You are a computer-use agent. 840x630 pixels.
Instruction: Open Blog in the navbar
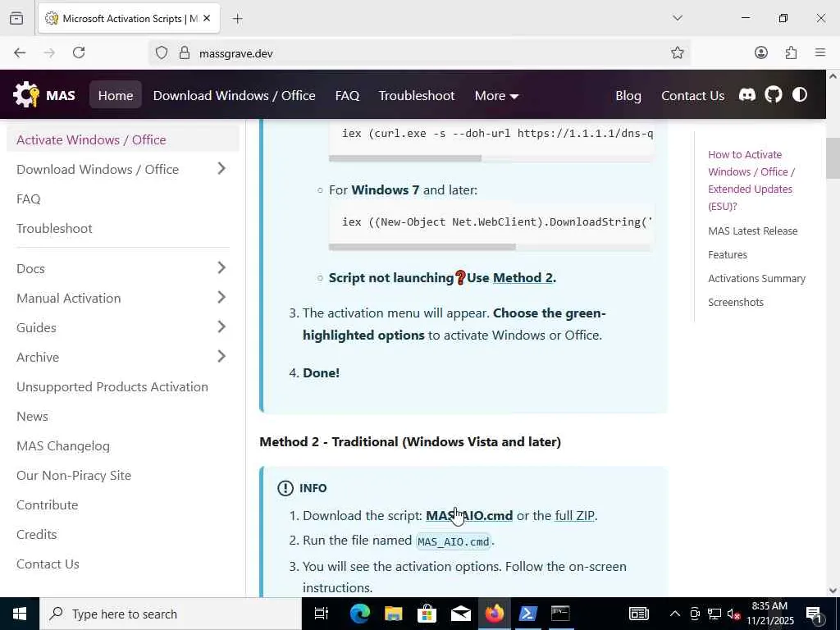tap(628, 95)
